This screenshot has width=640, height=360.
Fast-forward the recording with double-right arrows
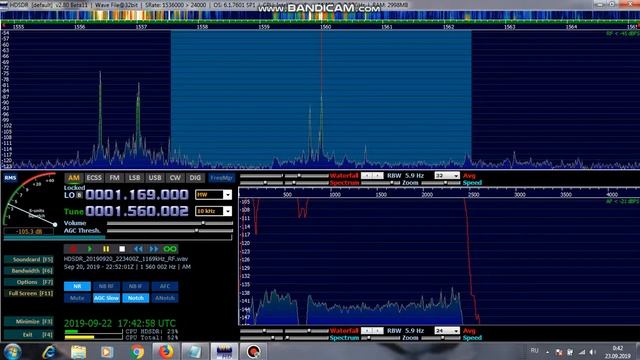(x=154, y=249)
